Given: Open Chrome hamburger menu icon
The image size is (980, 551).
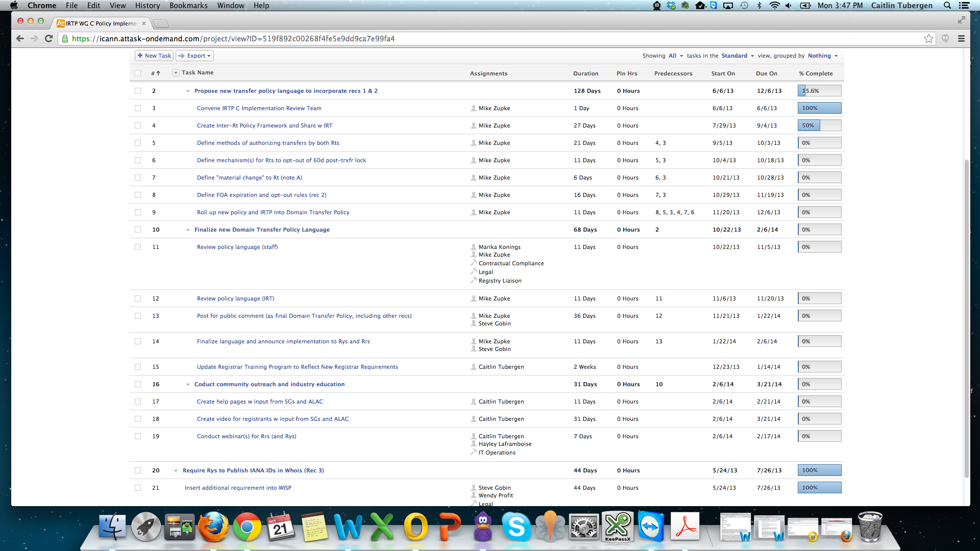Looking at the screenshot, I should pos(961,39).
